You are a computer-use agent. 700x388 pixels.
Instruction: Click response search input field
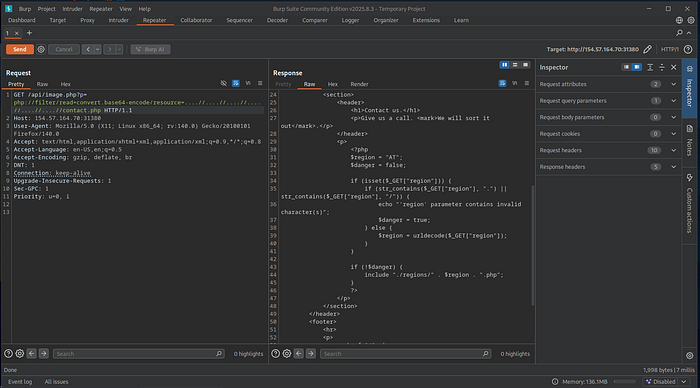click(x=405, y=354)
